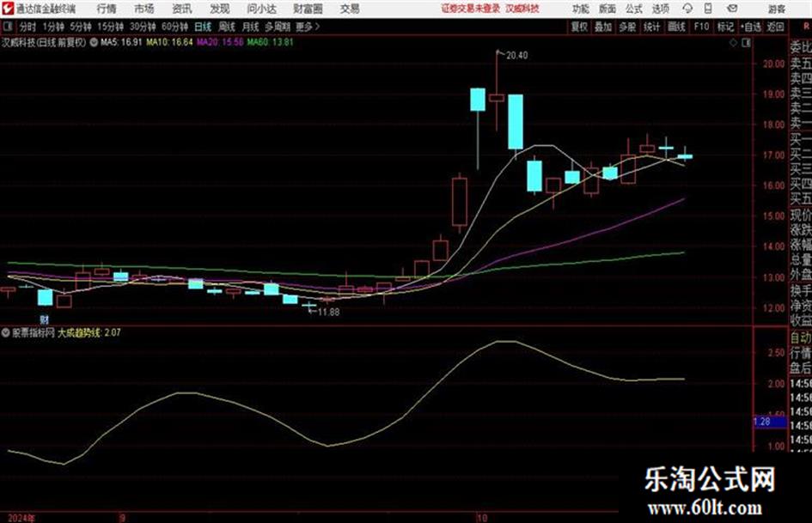Click 股票指标网 sub-chart title
The image size is (812, 523).
point(34,332)
